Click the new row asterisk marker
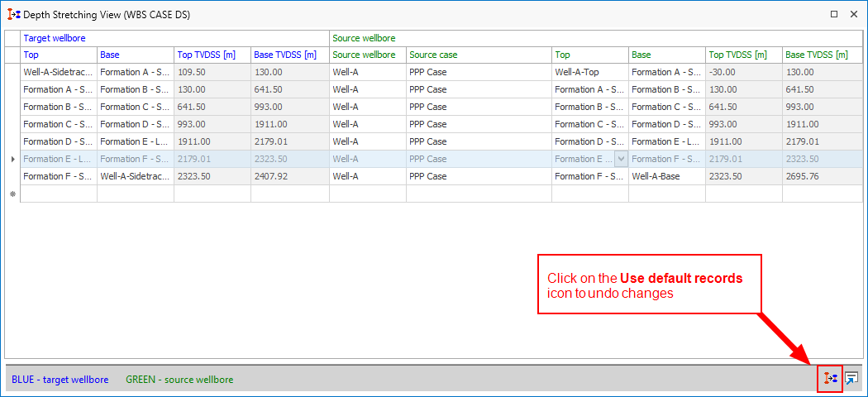 [x=12, y=194]
